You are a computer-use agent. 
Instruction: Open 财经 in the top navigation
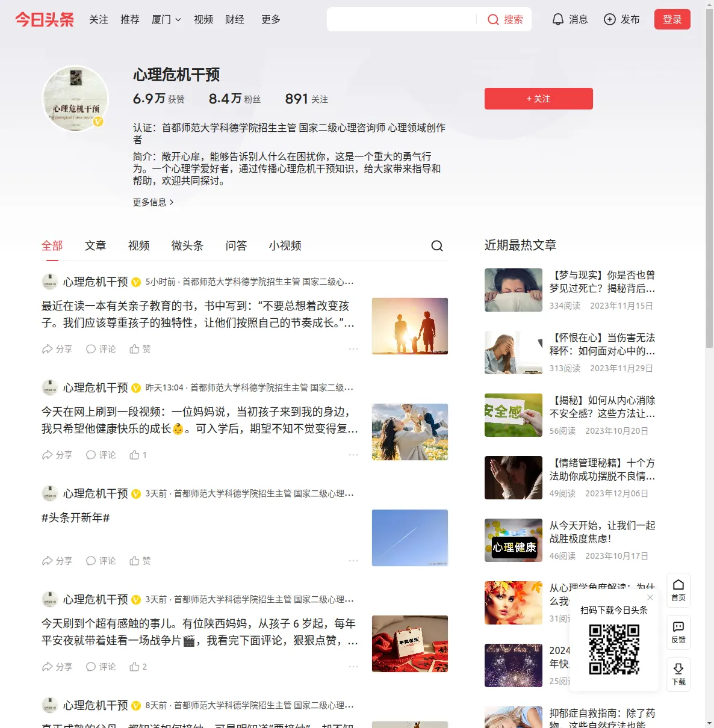[235, 19]
